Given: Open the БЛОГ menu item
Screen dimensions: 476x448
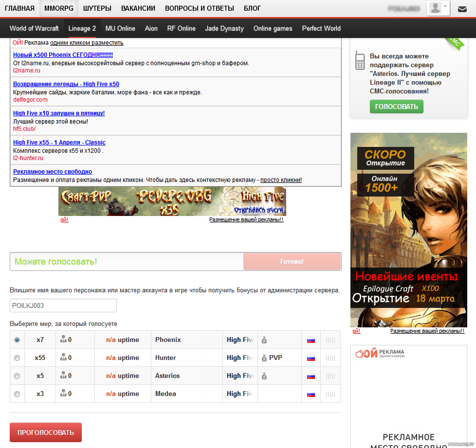Looking at the screenshot, I should (x=252, y=8).
